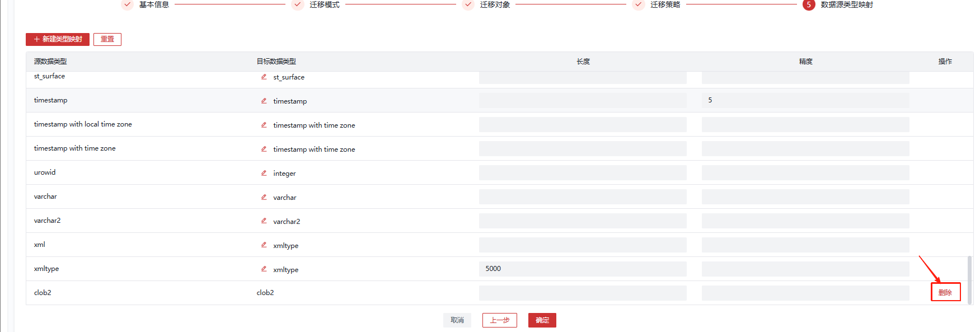Click the xmltype length field showing 5000
Screen dimensions: 980x332
(582, 269)
